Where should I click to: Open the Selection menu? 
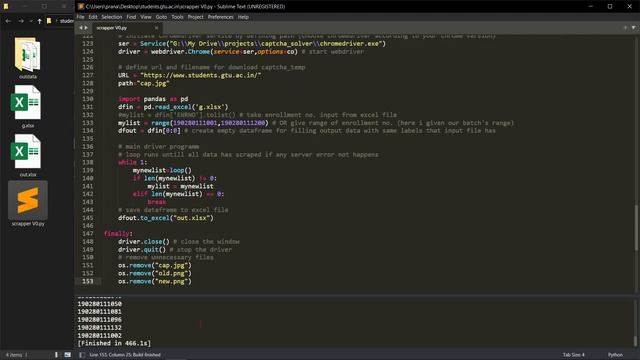click(112, 17)
